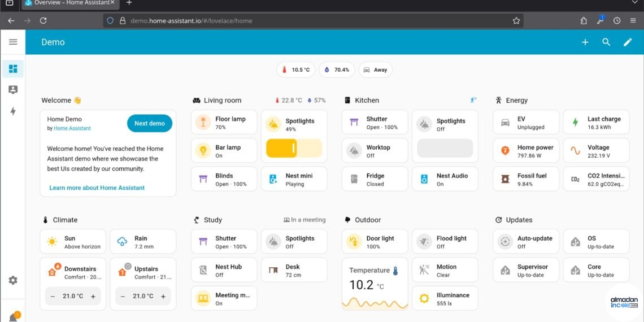Click the Fridge icon
Screen dimensions: 644x322
pyautogui.click(x=354, y=179)
